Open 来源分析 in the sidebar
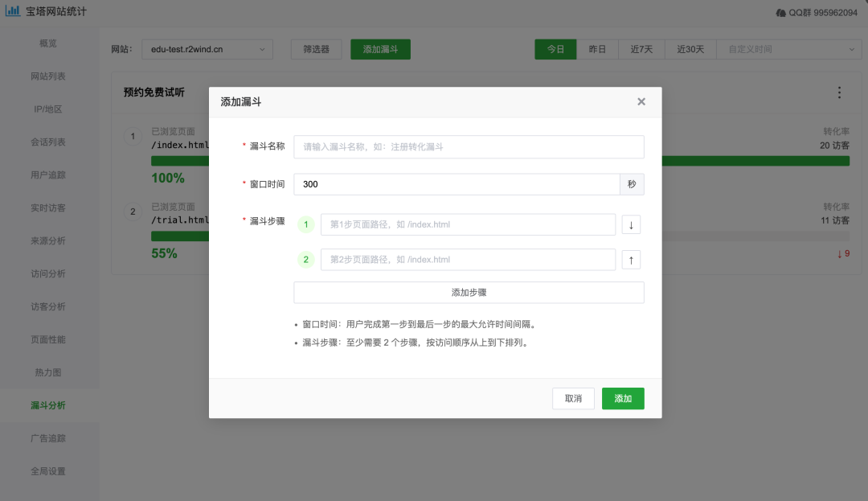The height and width of the screenshot is (501, 868). point(48,240)
